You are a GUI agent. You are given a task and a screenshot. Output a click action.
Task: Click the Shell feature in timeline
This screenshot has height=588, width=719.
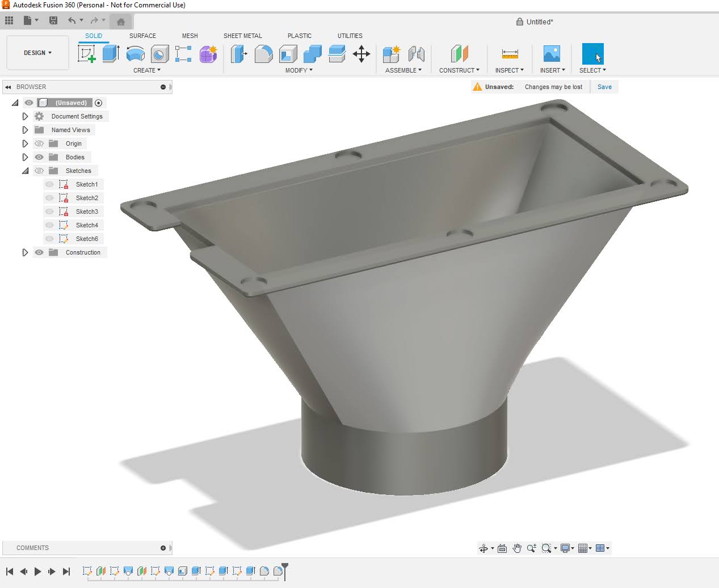click(183, 571)
